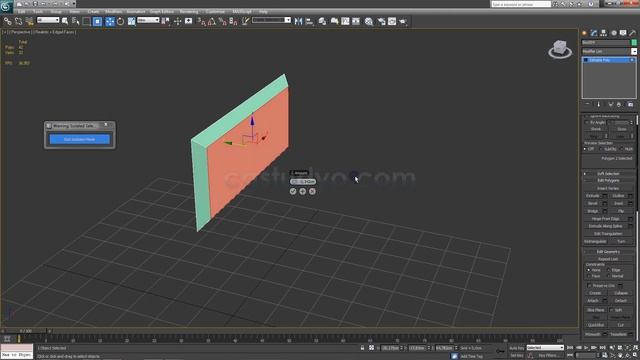Open the Render Setup dialog
This screenshot has width=640, height=360.
coord(381,21)
